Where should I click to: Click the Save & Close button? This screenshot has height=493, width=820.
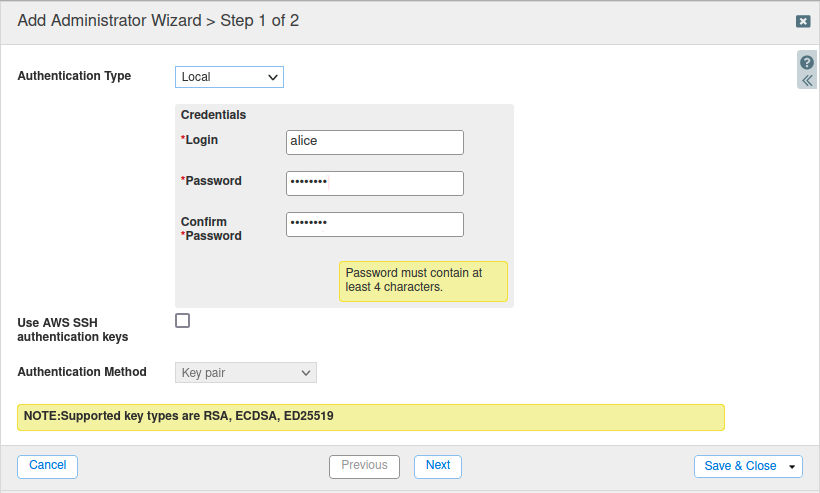[x=740, y=466]
